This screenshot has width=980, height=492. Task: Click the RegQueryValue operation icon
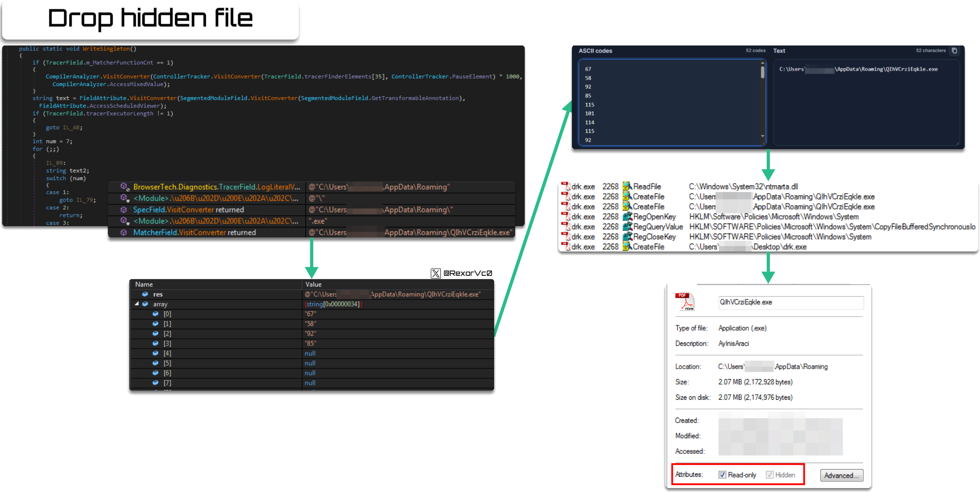click(x=627, y=227)
